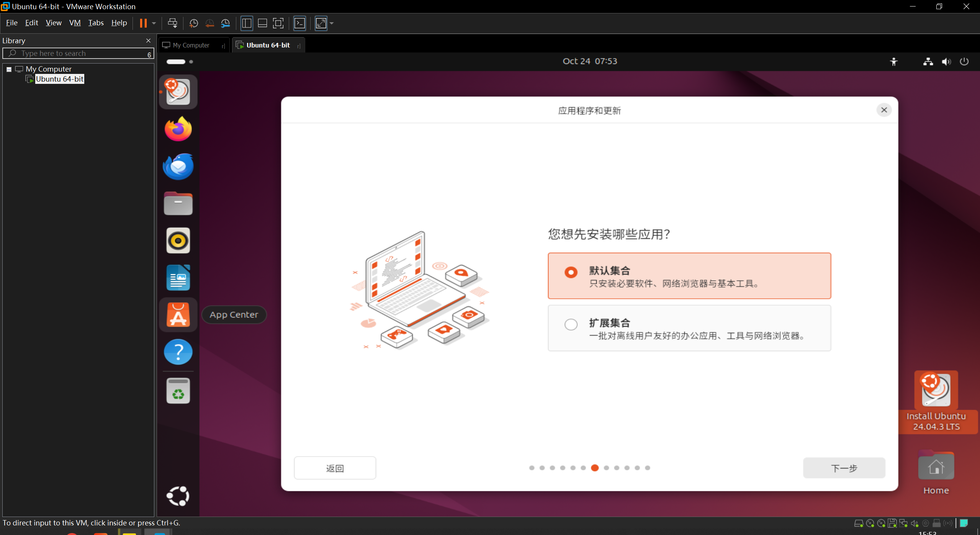This screenshot has width=980, height=535.
Task: Toggle the Ubuntu accessibility menu icon
Action: click(893, 62)
